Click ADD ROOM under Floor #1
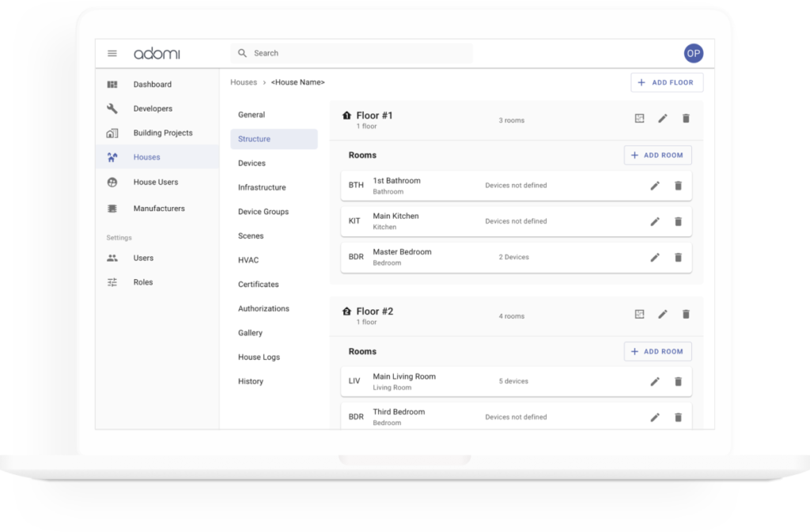The image size is (810, 532). point(657,155)
